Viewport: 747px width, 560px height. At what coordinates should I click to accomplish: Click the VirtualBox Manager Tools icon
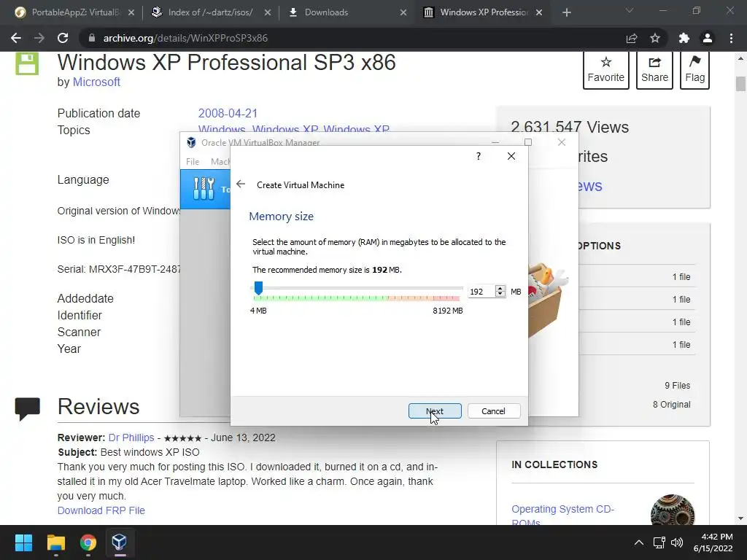pos(204,189)
